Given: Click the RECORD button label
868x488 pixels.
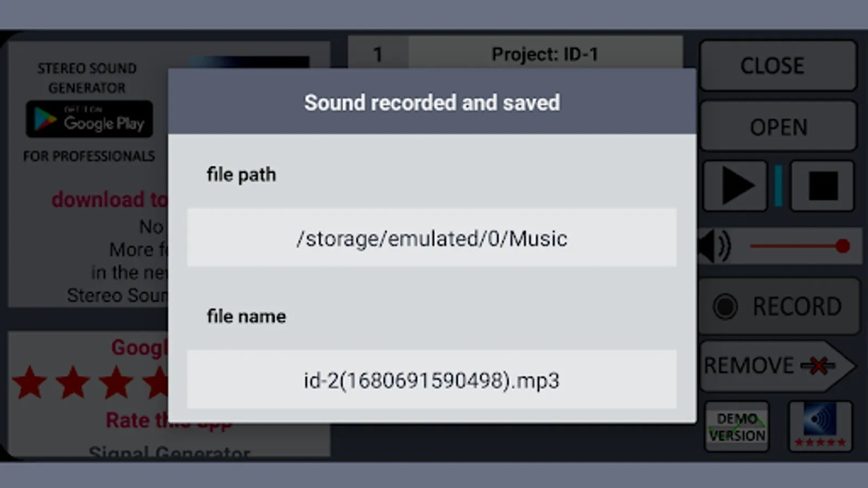Looking at the screenshot, I should pyautogui.click(x=796, y=306).
